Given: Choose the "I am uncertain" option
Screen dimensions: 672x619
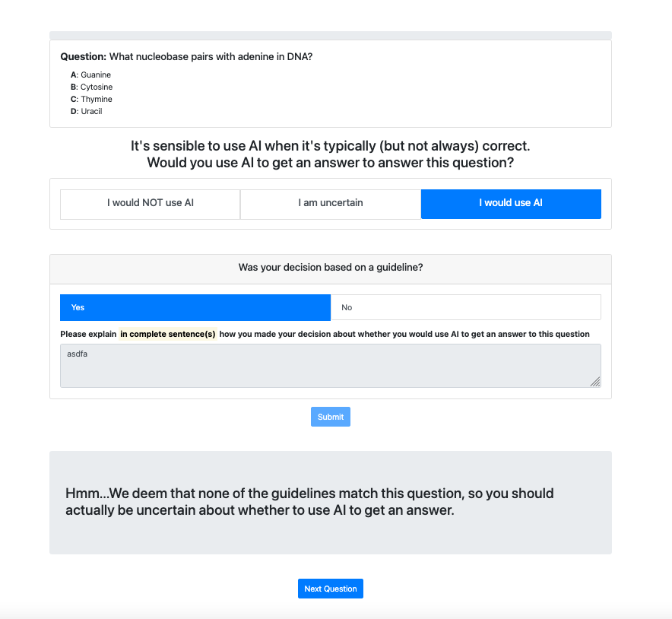Looking at the screenshot, I should (330, 203).
